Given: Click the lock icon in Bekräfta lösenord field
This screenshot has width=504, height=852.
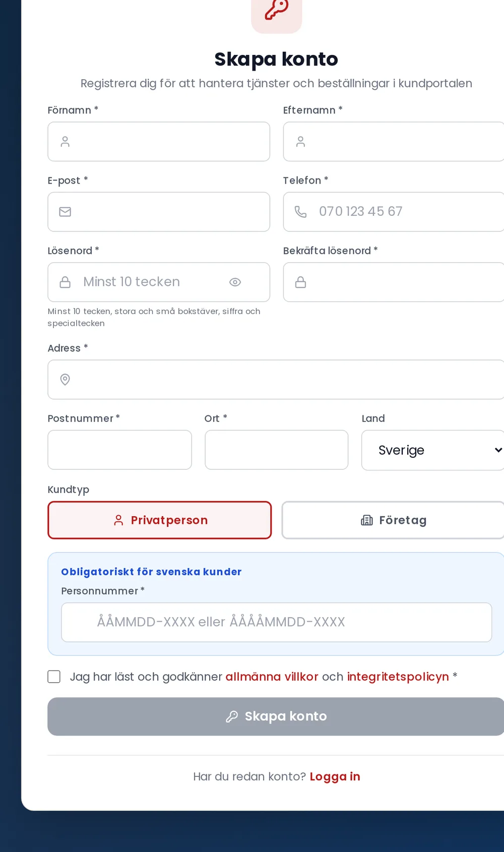Looking at the screenshot, I should (300, 282).
